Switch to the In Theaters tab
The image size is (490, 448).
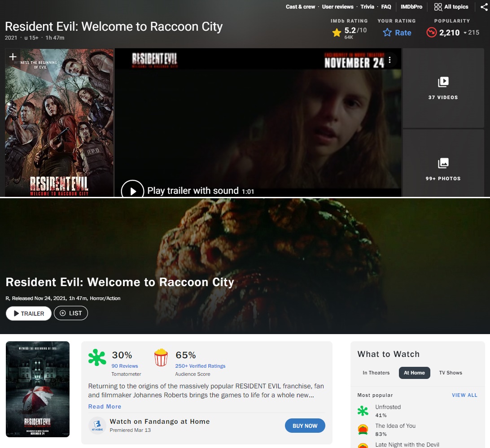(x=376, y=373)
